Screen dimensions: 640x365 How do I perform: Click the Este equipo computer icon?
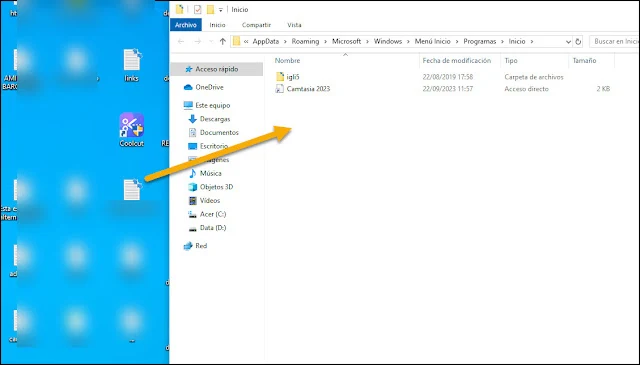pos(188,105)
